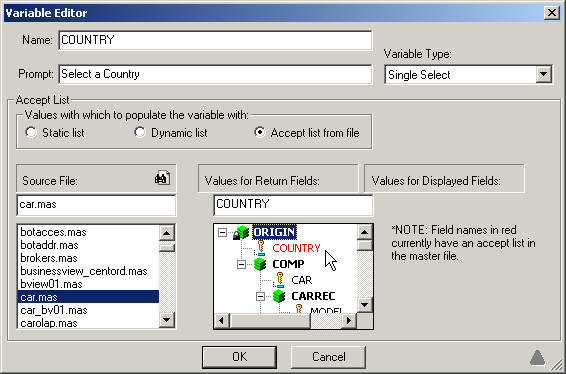The width and height of the screenshot is (566, 374).
Task: Click the key icon next to MODEL field
Action: coord(299,309)
